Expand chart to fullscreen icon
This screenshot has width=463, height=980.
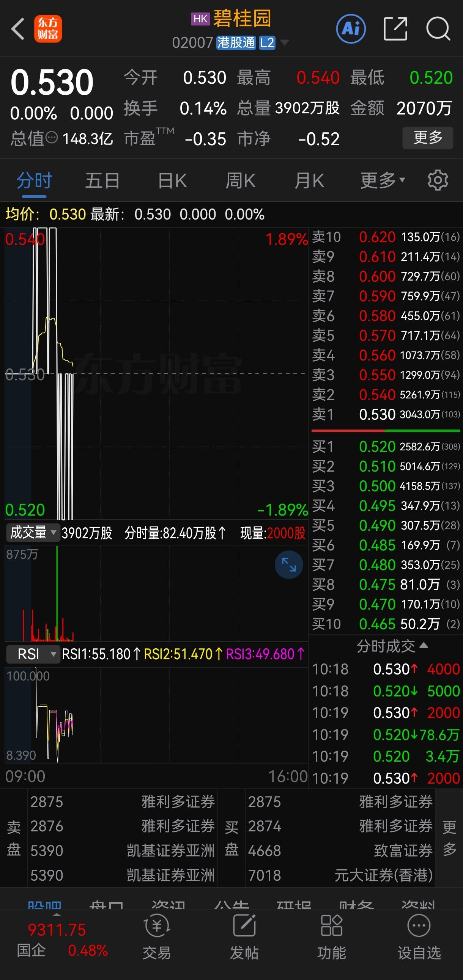(288, 564)
